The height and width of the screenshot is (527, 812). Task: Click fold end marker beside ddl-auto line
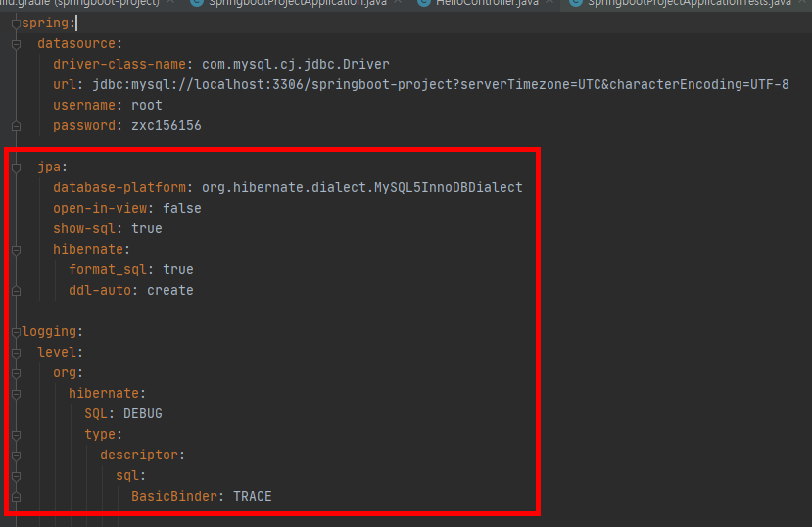pos(16,291)
